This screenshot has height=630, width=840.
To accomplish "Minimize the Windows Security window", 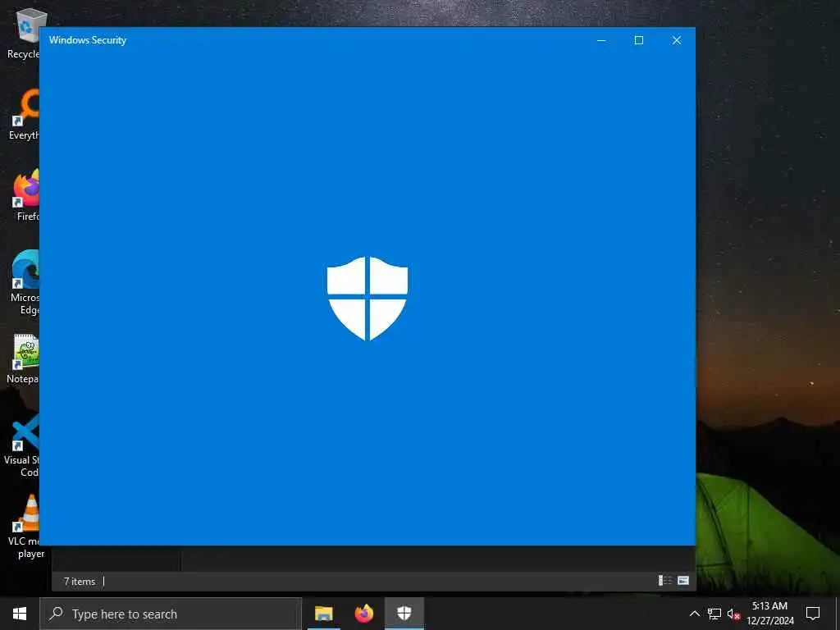I will point(601,40).
